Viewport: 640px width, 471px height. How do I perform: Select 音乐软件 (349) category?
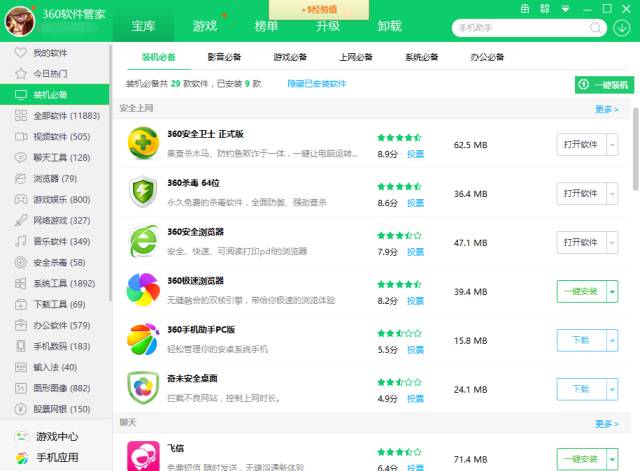point(55,242)
